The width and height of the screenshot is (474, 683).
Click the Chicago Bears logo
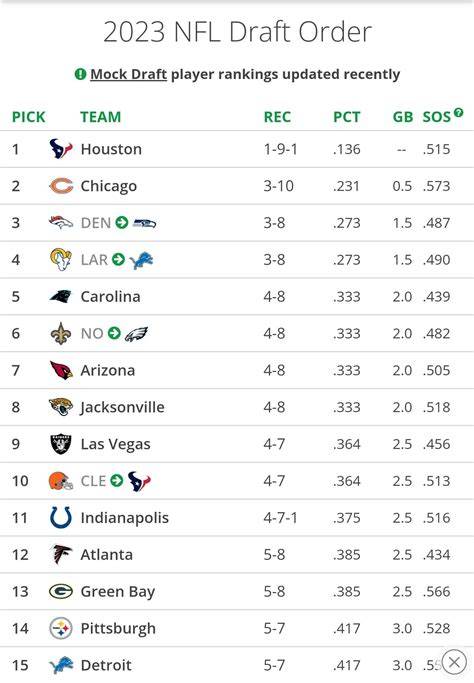[61, 186]
